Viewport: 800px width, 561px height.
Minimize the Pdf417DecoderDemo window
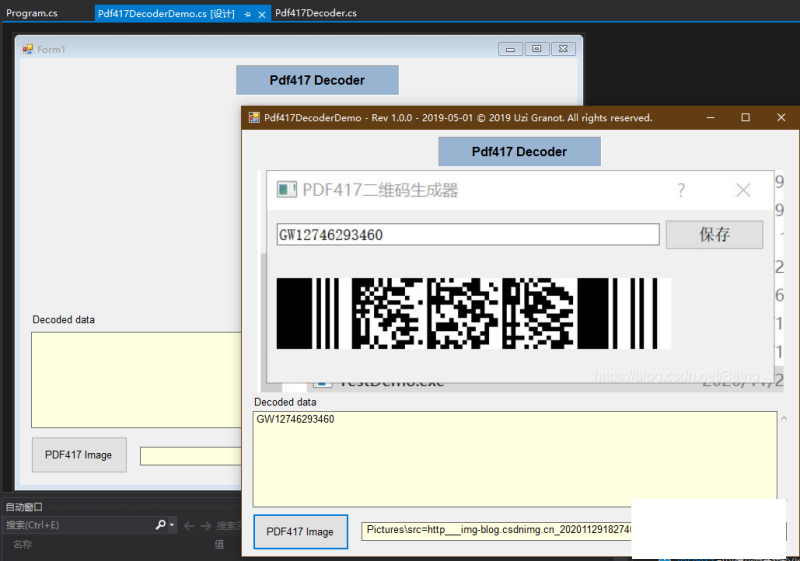tap(710, 118)
